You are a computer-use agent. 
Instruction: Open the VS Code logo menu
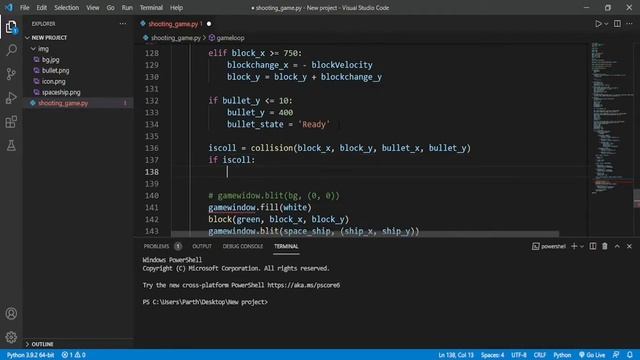pos(9,7)
